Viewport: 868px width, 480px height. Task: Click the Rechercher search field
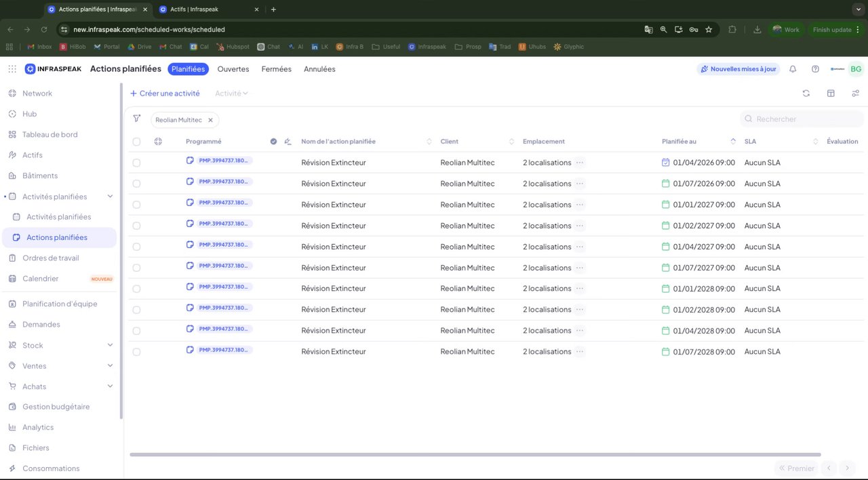(802, 119)
